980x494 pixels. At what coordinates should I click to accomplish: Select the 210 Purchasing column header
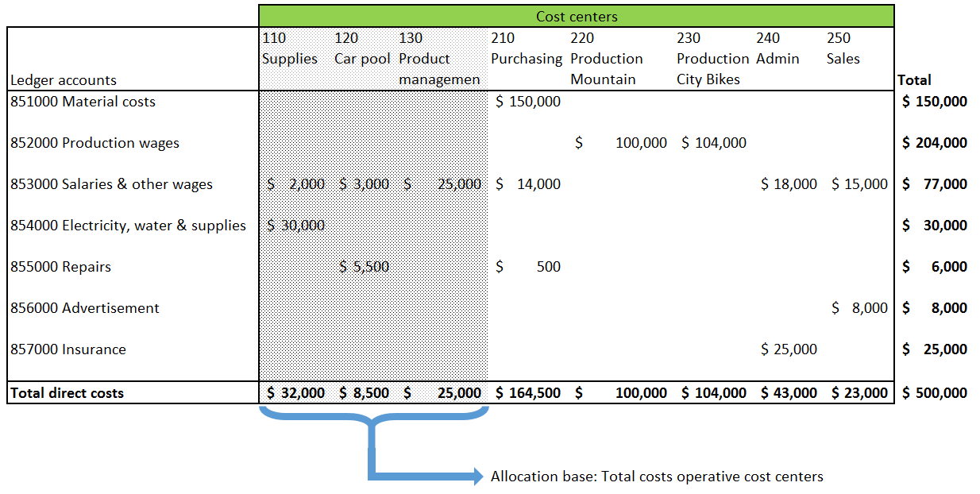point(526,49)
